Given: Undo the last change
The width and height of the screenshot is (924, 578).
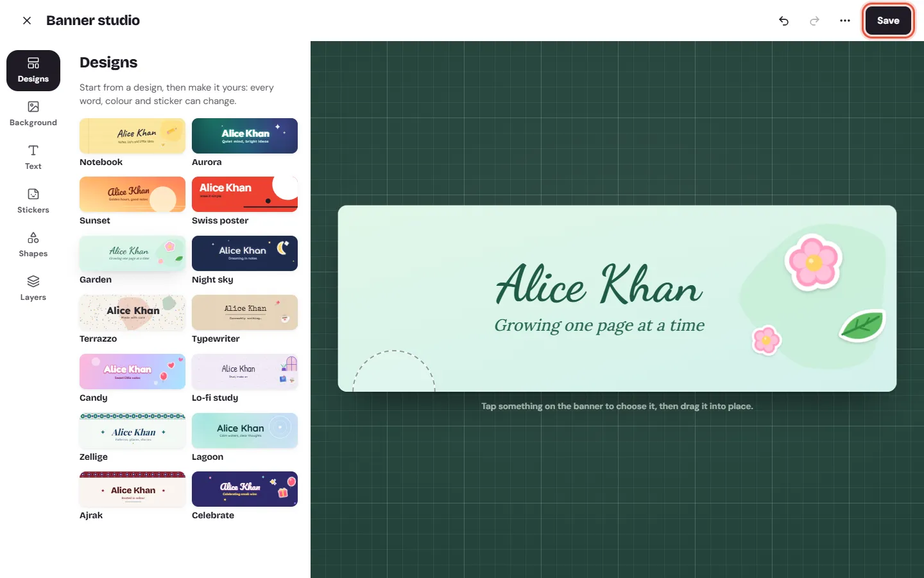Looking at the screenshot, I should point(783,21).
